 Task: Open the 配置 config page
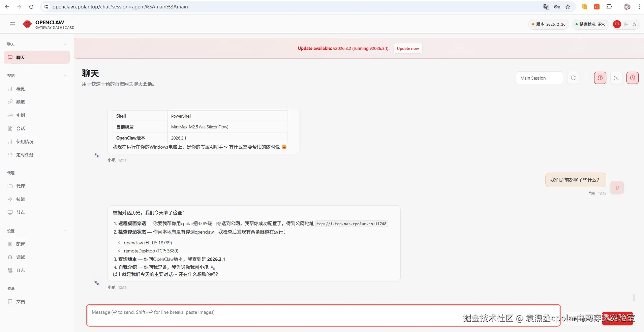click(x=37, y=244)
